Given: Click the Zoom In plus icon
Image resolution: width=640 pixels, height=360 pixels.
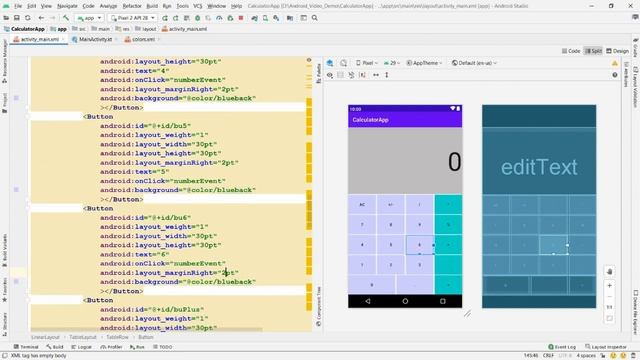Looking at the screenshot, I should [x=609, y=286].
